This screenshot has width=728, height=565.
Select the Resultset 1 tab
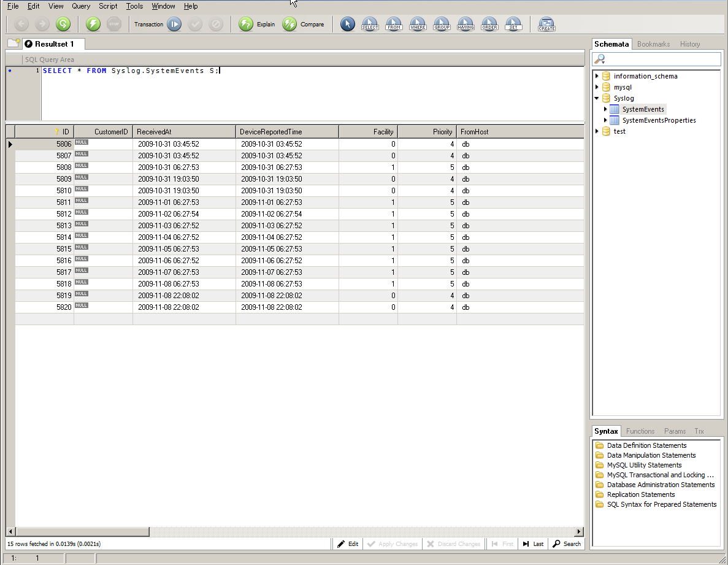54,44
